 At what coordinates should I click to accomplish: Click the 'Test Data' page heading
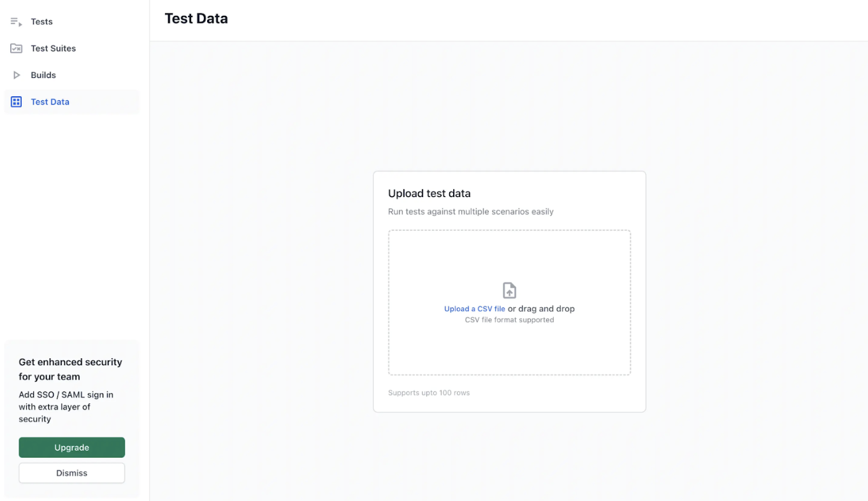point(196,19)
